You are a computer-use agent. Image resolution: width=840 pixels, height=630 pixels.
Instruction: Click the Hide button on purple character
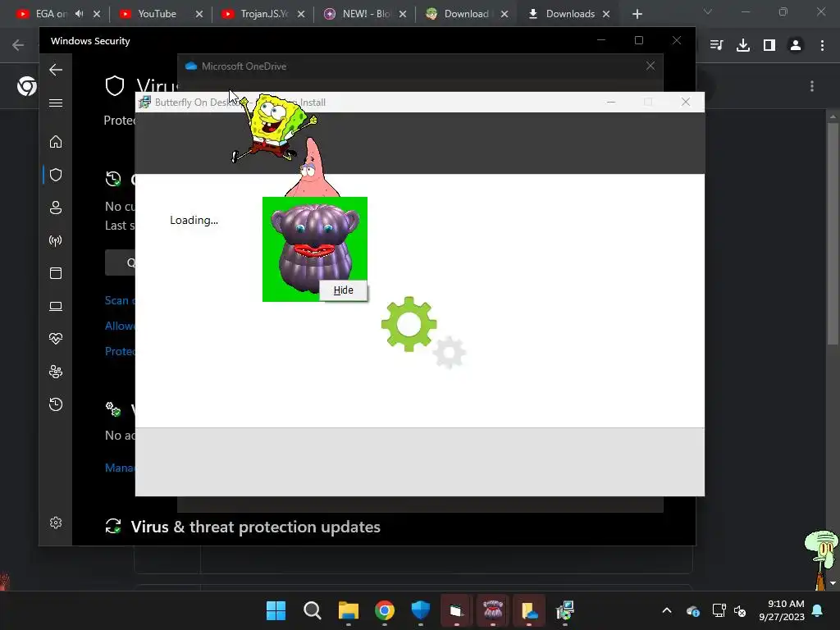tap(343, 290)
